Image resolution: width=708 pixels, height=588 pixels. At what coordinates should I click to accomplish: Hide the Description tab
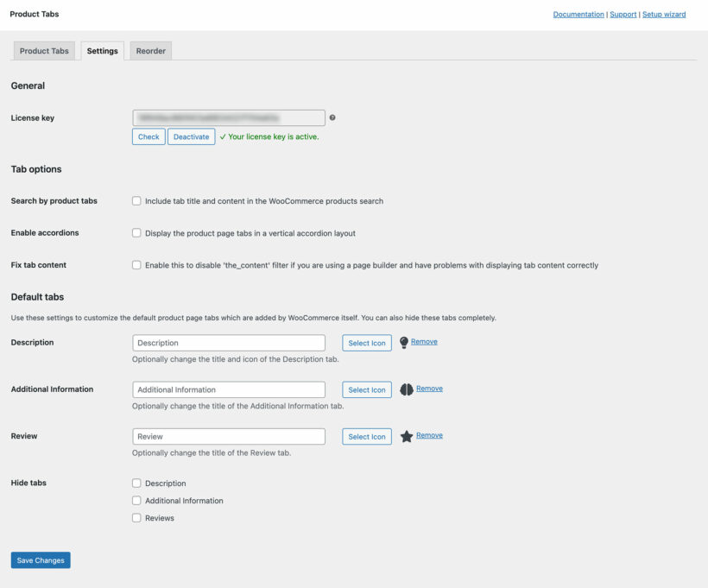[136, 483]
